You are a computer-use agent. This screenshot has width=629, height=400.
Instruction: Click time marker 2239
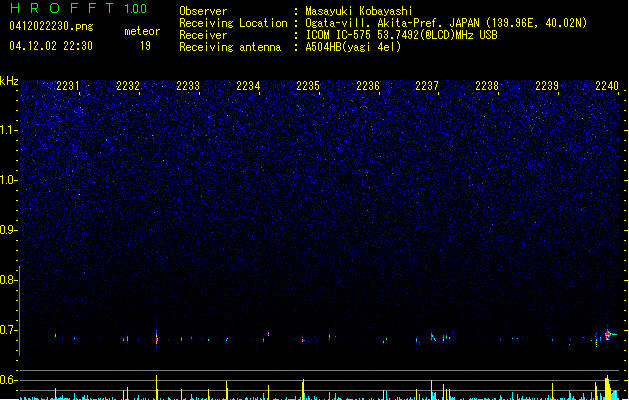[x=547, y=86]
